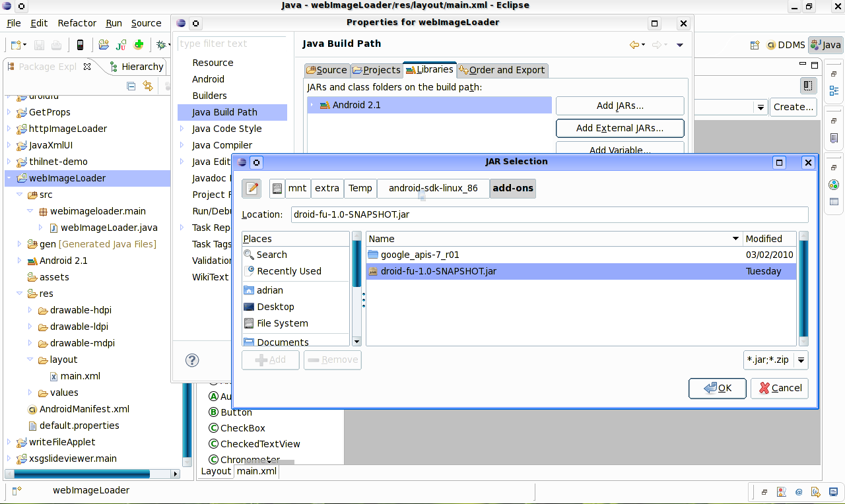Switch to the DDMS perspective
Screen dimensions: 845x504
pos(786,45)
